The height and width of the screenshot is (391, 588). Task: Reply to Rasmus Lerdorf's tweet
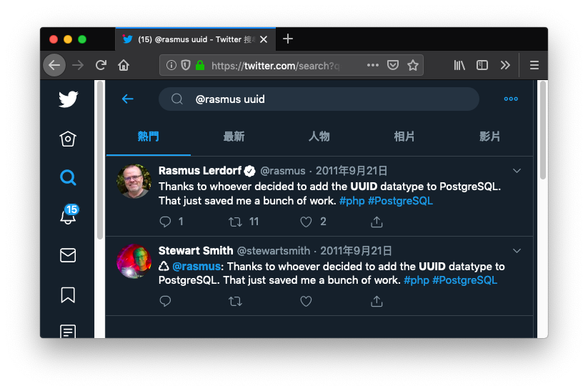coord(165,222)
